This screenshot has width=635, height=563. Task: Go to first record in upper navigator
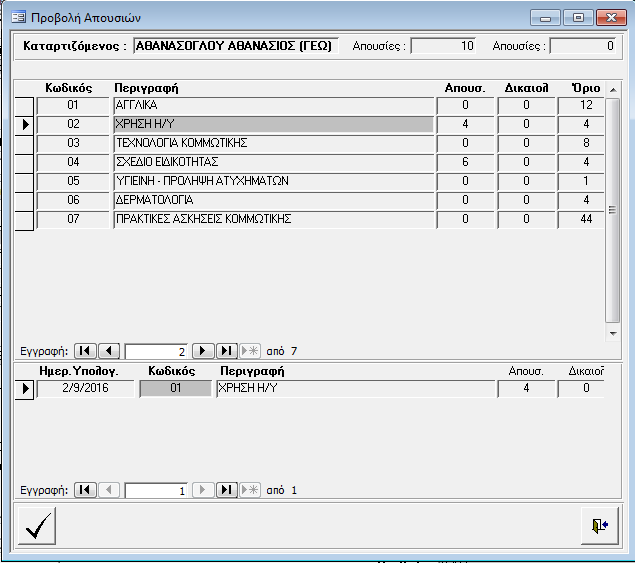[87, 351]
